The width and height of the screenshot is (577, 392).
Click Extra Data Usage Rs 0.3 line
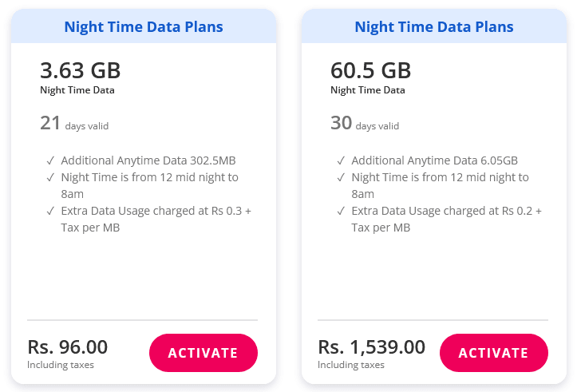156,212
